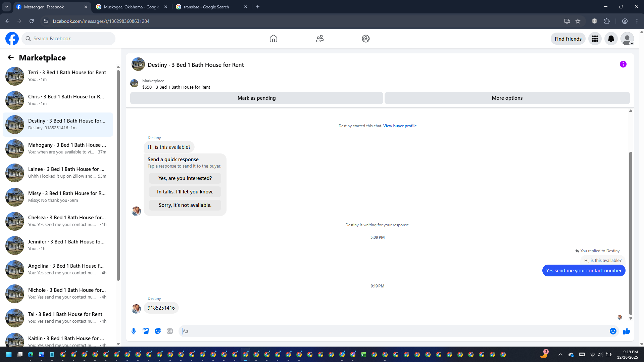The image size is (644, 362).
Task: Open the account profile menu
Action: click(x=627, y=39)
